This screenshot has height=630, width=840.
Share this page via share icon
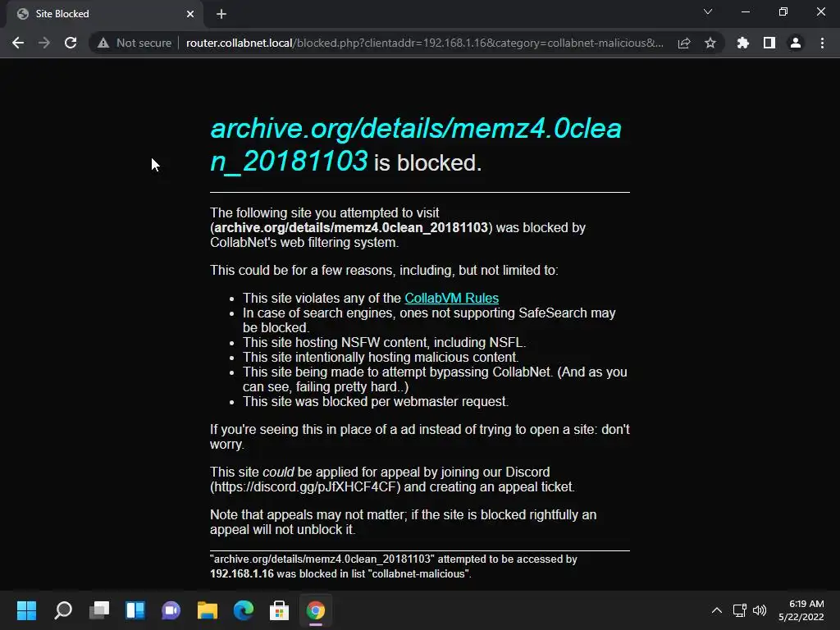tap(684, 43)
